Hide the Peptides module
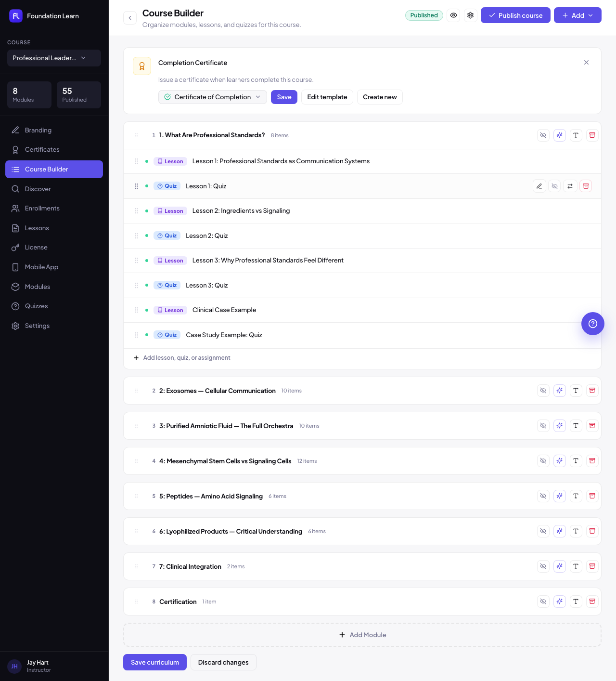 [543, 496]
